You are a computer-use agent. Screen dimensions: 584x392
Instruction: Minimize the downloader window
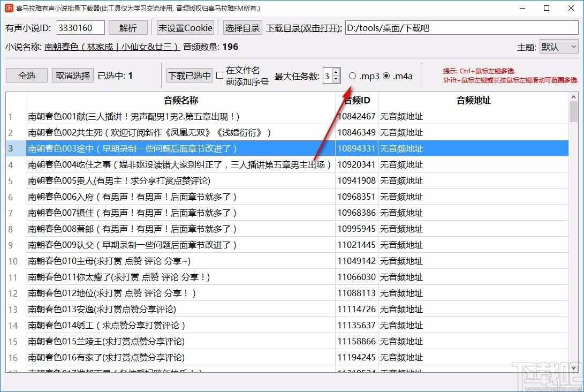pos(522,8)
